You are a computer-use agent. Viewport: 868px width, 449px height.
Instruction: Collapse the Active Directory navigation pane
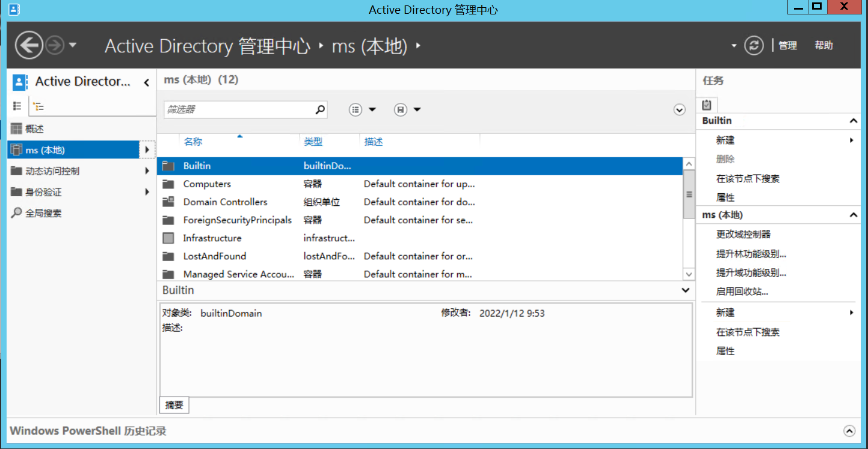click(x=146, y=82)
